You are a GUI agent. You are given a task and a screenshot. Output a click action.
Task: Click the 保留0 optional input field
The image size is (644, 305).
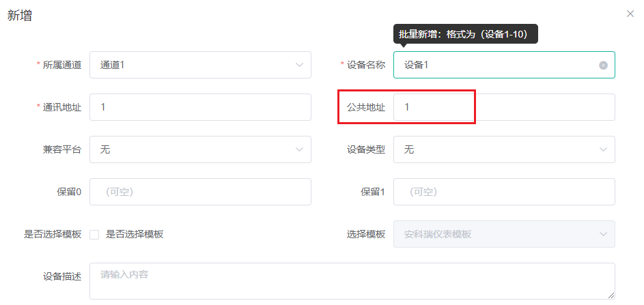(200, 192)
